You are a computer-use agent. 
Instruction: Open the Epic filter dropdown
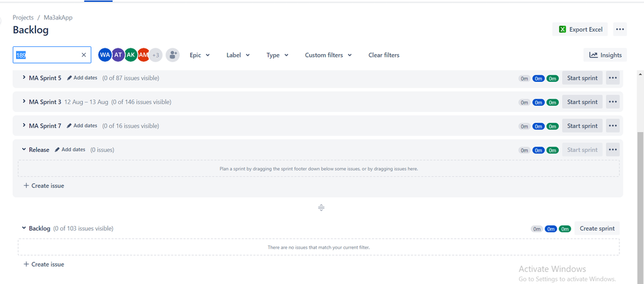click(200, 55)
